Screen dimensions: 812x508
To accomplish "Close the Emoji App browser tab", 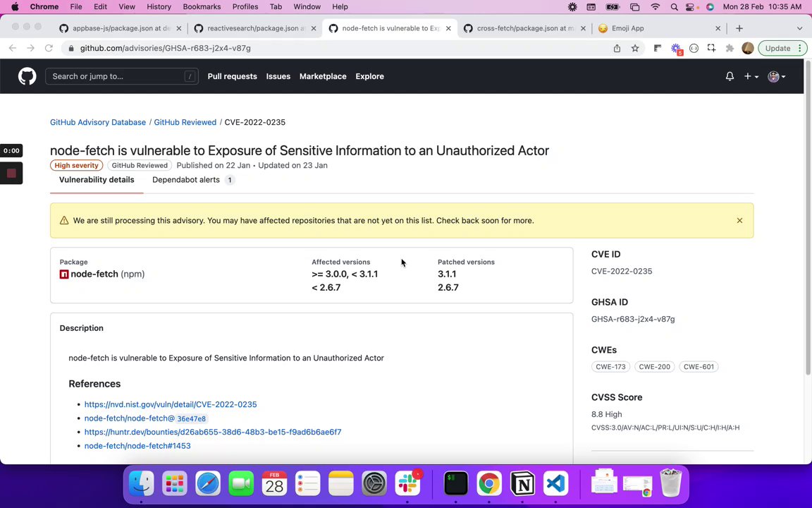I will pyautogui.click(x=718, y=28).
